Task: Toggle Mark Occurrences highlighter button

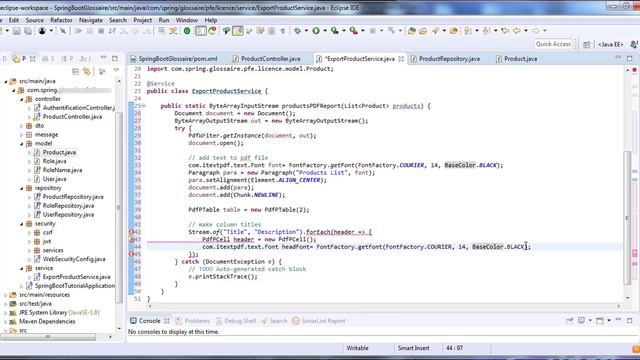Action: pos(238,31)
